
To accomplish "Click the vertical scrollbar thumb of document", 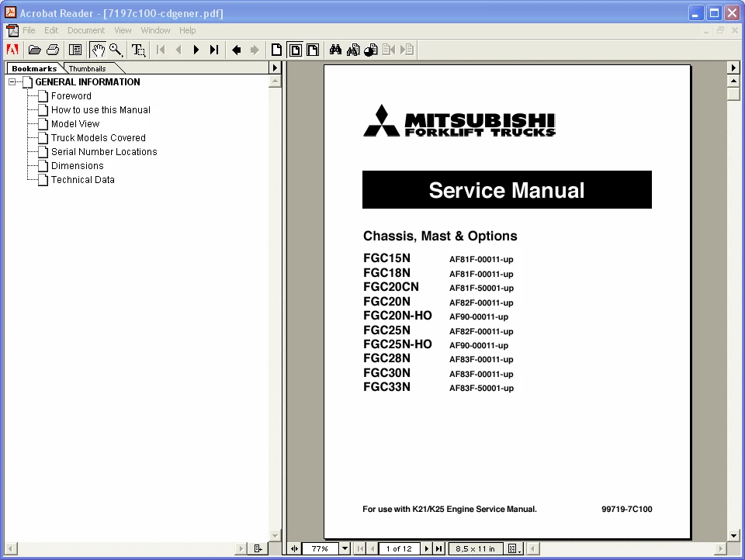I will point(733,94).
